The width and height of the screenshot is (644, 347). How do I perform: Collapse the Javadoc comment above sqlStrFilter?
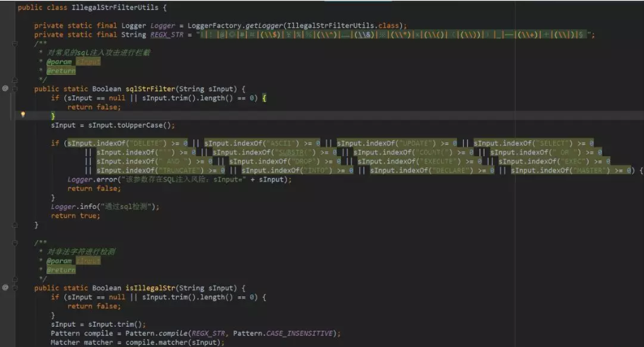[15, 44]
